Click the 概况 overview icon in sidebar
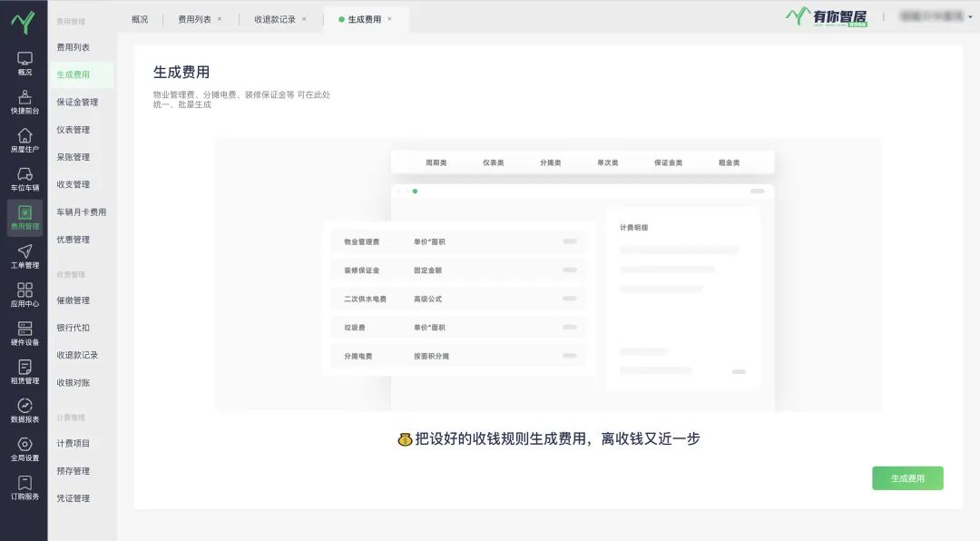The height and width of the screenshot is (541, 980). (x=24, y=58)
